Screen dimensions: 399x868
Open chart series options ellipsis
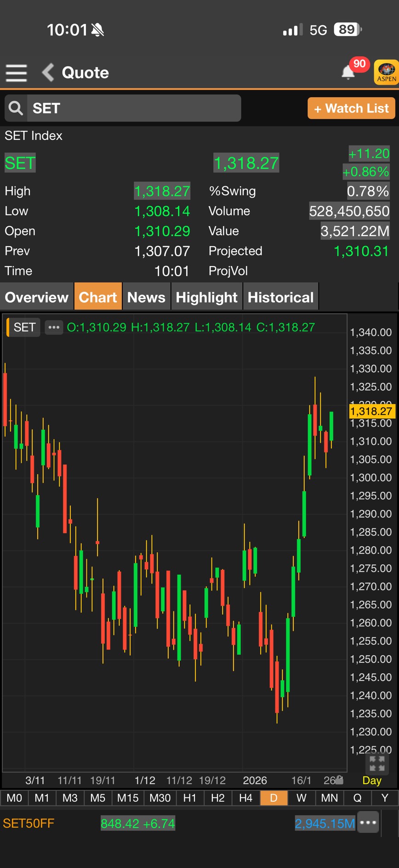[x=54, y=327]
